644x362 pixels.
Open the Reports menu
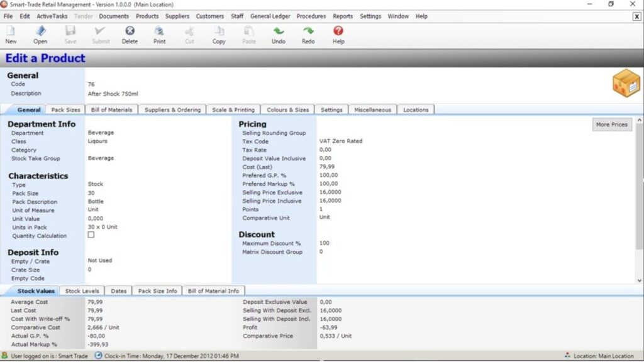pyautogui.click(x=343, y=16)
